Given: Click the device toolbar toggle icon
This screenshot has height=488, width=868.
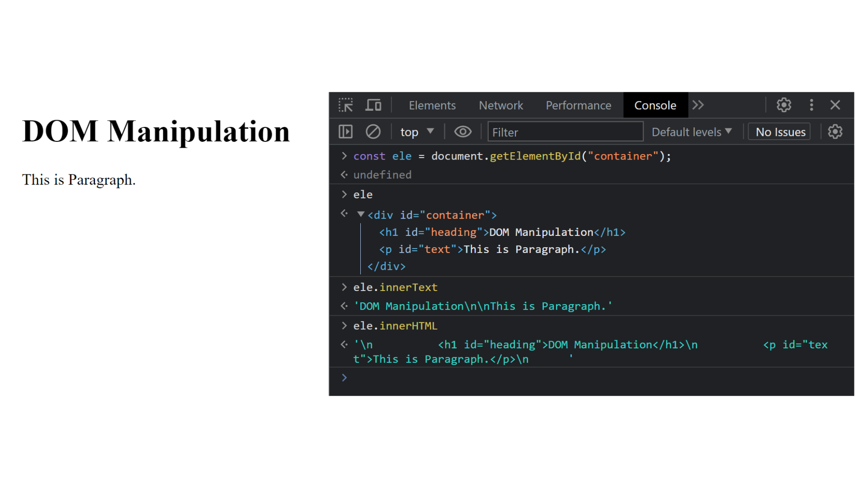Looking at the screenshot, I should 372,105.
